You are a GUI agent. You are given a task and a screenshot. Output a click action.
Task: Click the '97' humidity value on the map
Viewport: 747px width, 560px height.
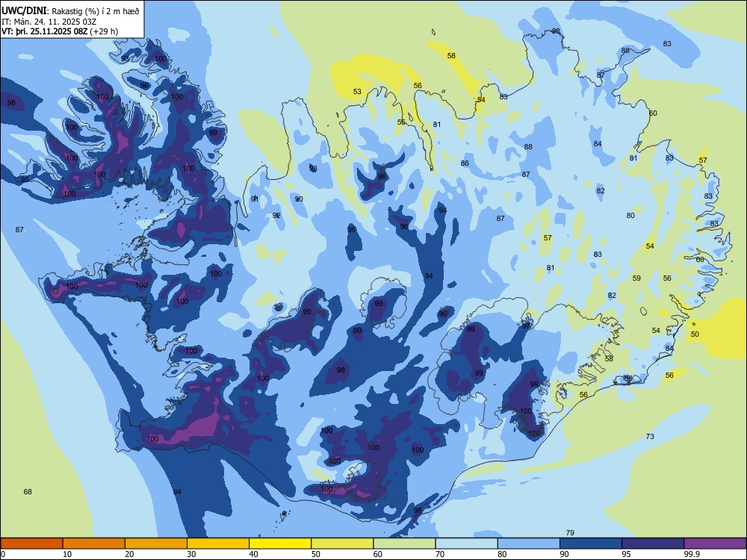pyautogui.click(x=526, y=326)
